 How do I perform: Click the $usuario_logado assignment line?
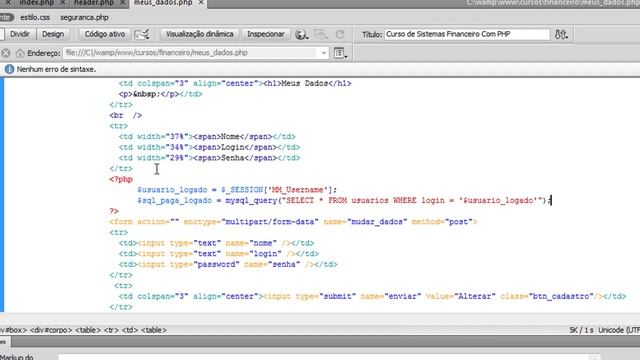pos(237,190)
